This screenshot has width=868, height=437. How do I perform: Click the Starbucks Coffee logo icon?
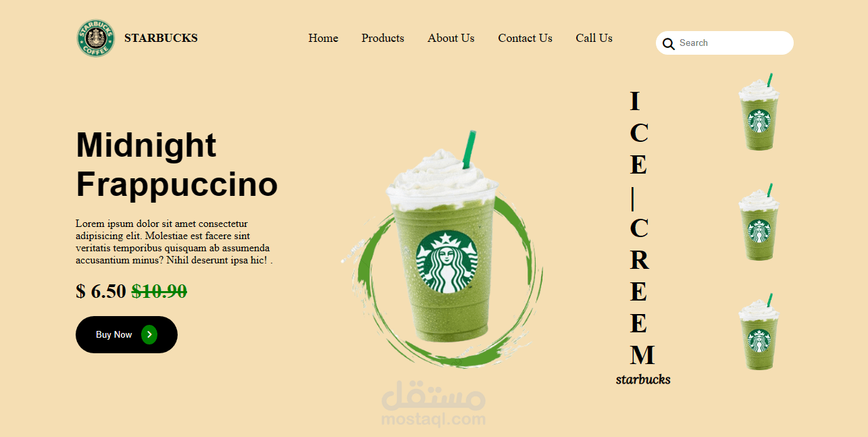click(x=95, y=38)
